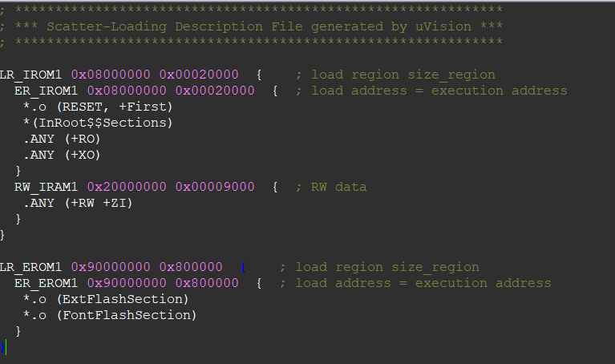Click the highlighted blue opening brace of LR_EROM1
Viewport: 615px width, 364px height.
(243, 268)
